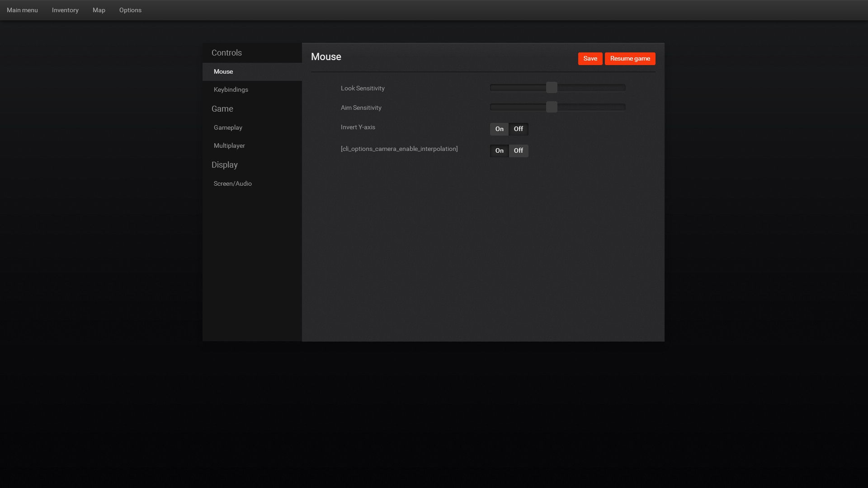Image resolution: width=868 pixels, height=488 pixels.
Task: Open Gameplay settings page
Action: 228,127
